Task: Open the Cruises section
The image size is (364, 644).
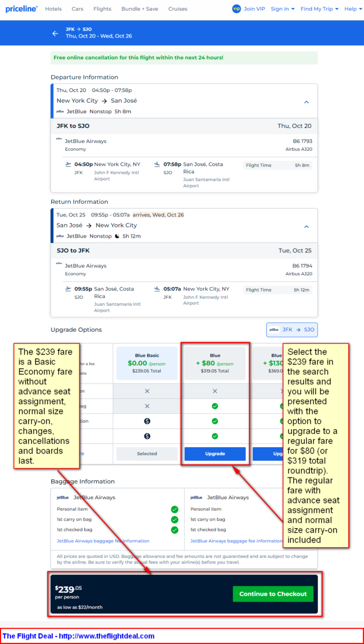Action: coord(178,9)
